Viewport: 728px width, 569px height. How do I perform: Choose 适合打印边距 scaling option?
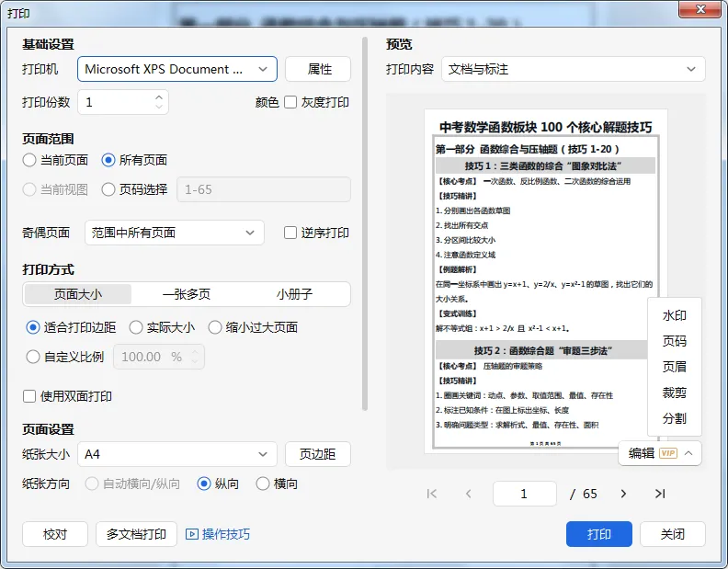pyautogui.click(x=32, y=327)
